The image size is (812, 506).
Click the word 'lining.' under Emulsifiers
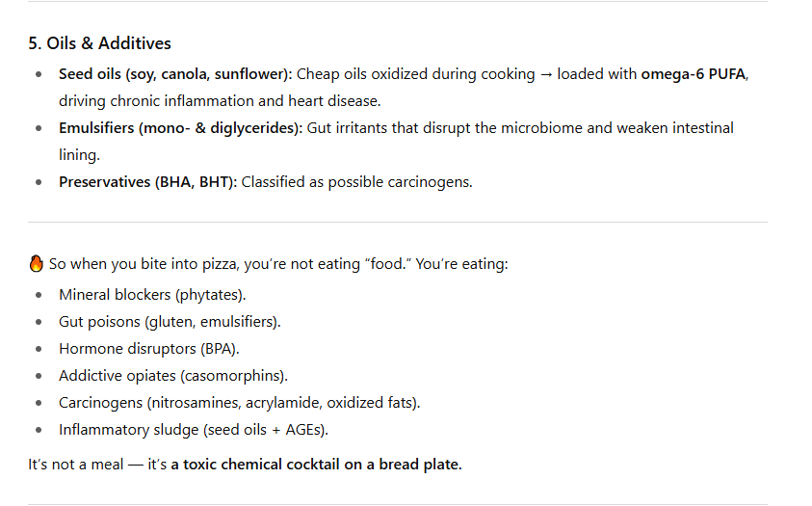[x=79, y=155]
